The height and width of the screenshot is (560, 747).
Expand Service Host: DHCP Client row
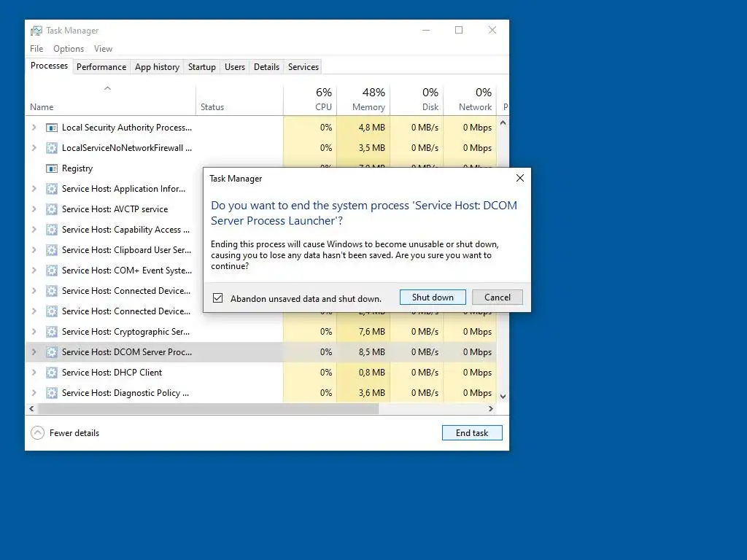pyautogui.click(x=34, y=373)
